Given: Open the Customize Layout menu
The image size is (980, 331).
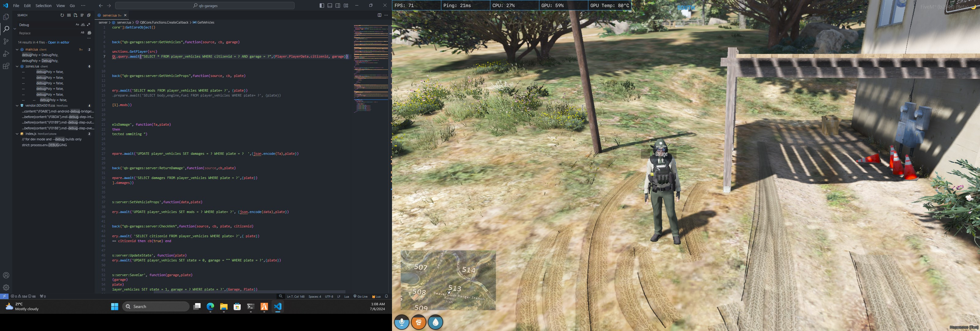Looking at the screenshot, I should [x=346, y=6].
